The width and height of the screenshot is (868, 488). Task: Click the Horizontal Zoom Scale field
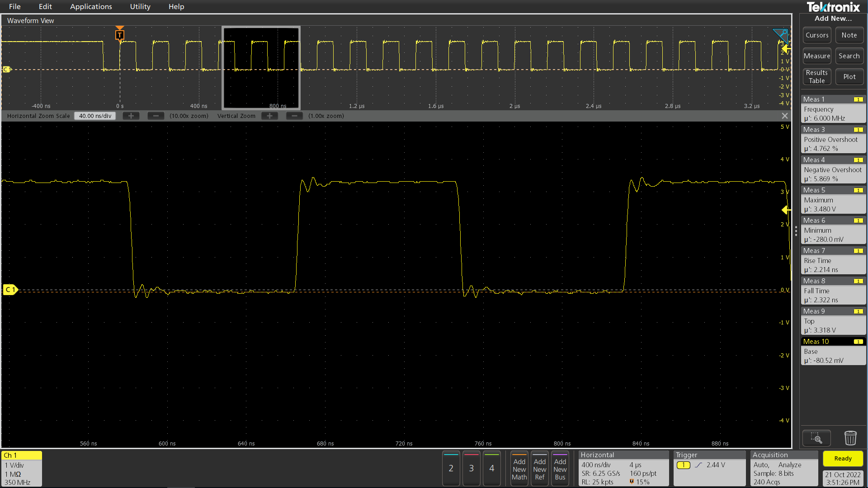95,116
